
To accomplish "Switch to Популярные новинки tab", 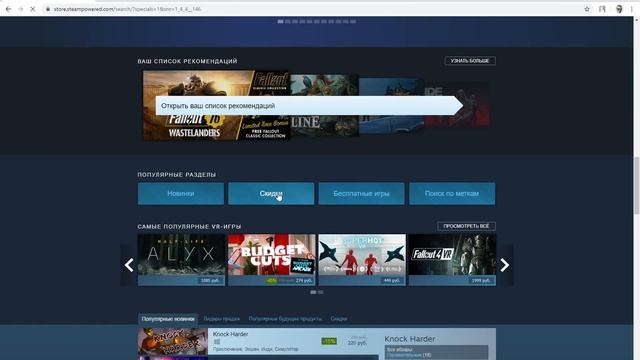I will pos(168,319).
